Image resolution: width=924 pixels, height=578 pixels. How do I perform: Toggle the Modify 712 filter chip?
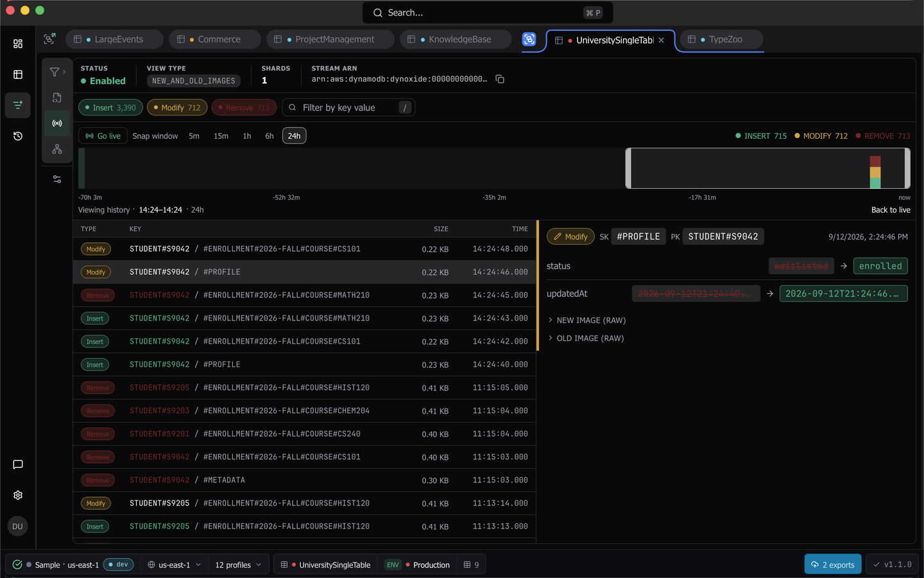(x=177, y=107)
